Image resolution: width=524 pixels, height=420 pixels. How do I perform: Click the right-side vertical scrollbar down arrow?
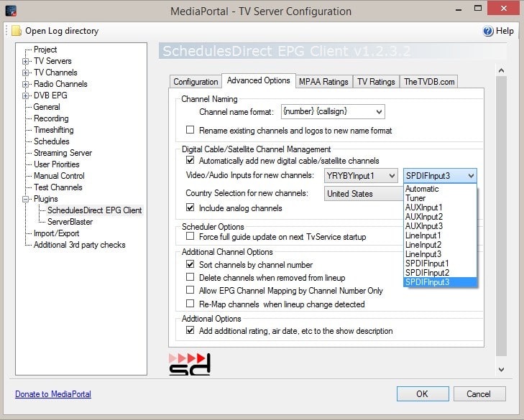501,369
